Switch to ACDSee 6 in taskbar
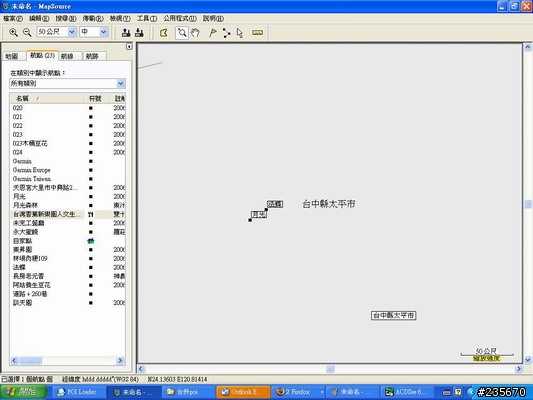This screenshot has height=400, width=533. coord(408,392)
